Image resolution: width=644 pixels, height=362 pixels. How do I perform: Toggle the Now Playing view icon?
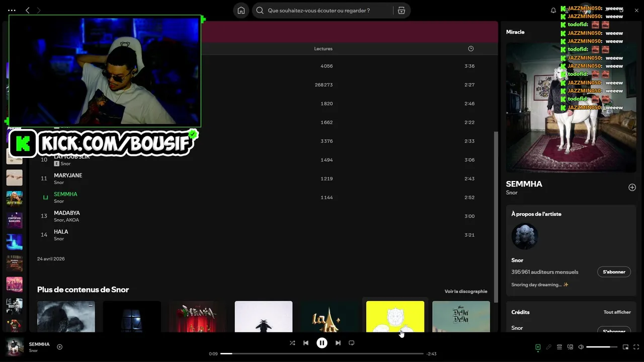click(538, 347)
